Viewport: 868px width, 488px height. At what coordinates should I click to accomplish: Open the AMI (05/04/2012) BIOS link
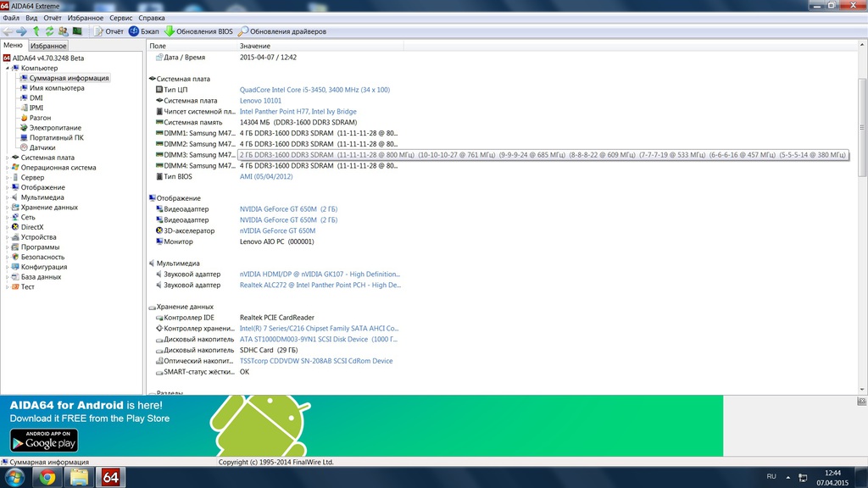coord(265,176)
